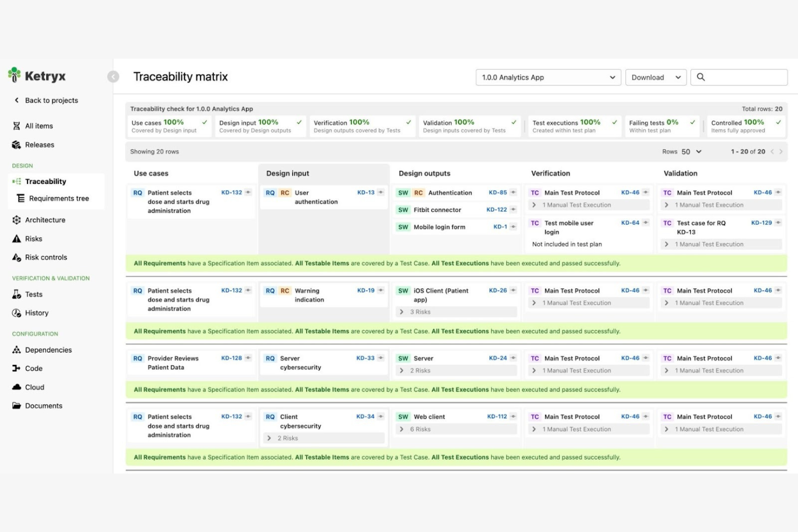The image size is (798, 532).
Task: Go Back to projects
Action: click(51, 100)
